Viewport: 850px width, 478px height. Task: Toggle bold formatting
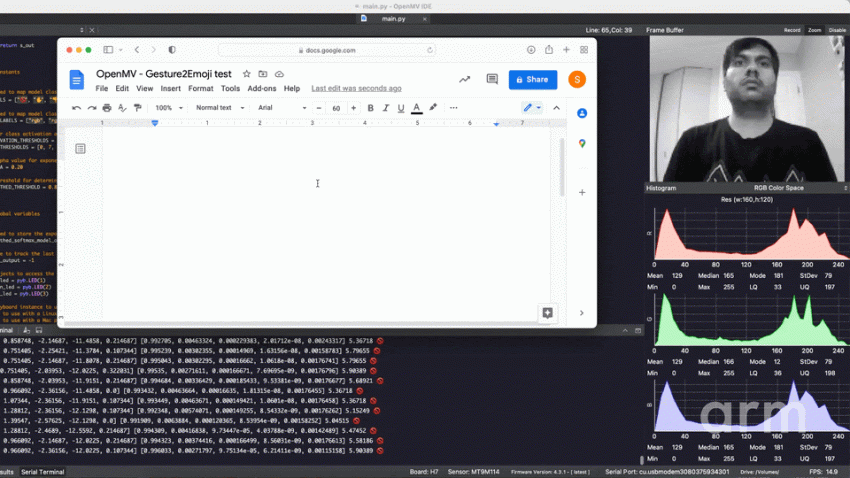(x=370, y=108)
